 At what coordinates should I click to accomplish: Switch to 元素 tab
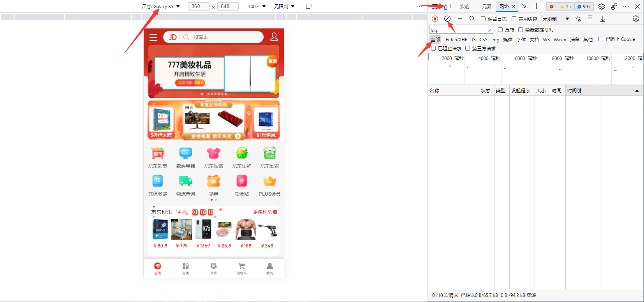[487, 6]
